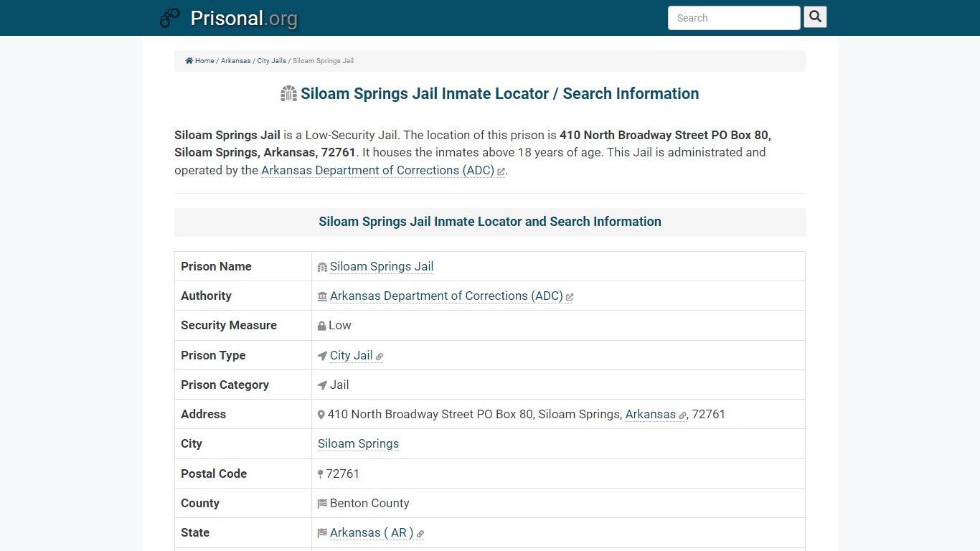Open Siloam Springs link in City row

click(x=358, y=443)
